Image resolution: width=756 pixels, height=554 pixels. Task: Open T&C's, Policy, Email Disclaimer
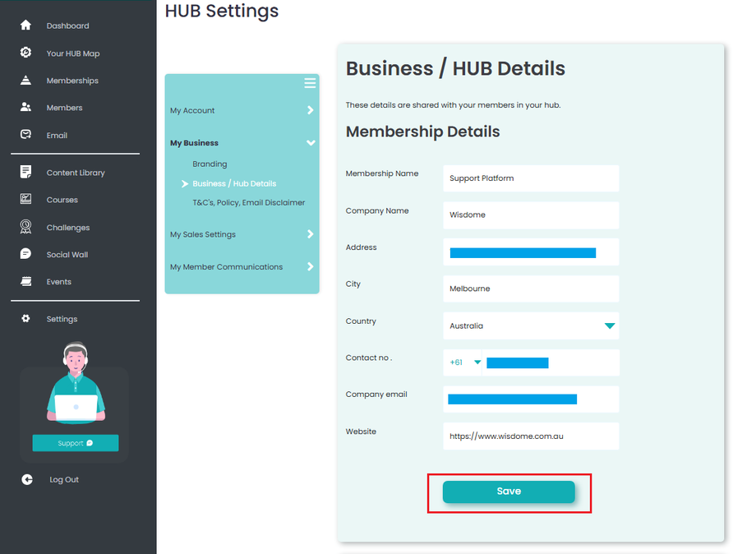[248, 202]
